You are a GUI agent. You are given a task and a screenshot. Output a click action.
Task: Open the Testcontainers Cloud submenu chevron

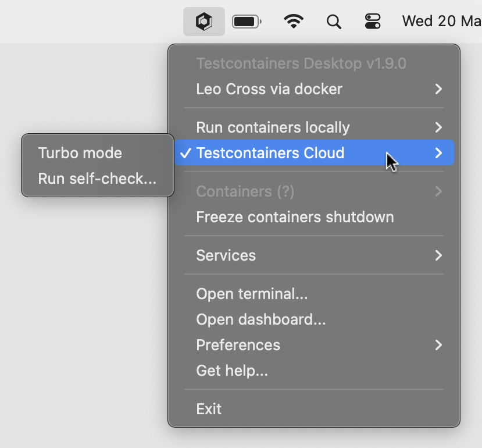(438, 153)
